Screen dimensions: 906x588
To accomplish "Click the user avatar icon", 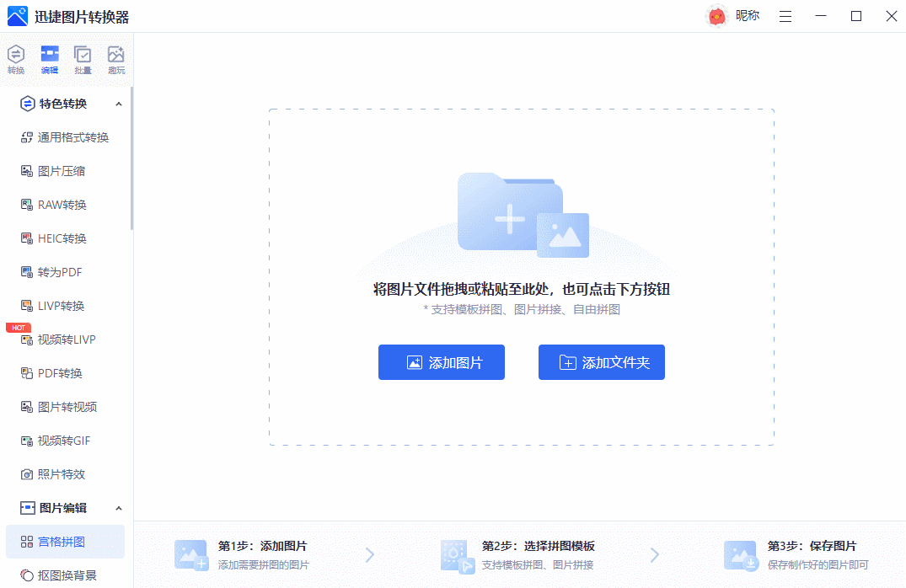I will (x=716, y=16).
